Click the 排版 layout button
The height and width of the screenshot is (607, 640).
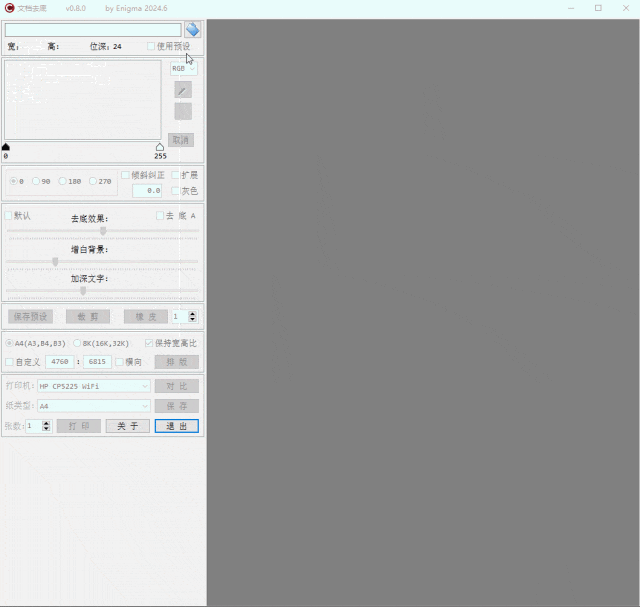[177, 362]
